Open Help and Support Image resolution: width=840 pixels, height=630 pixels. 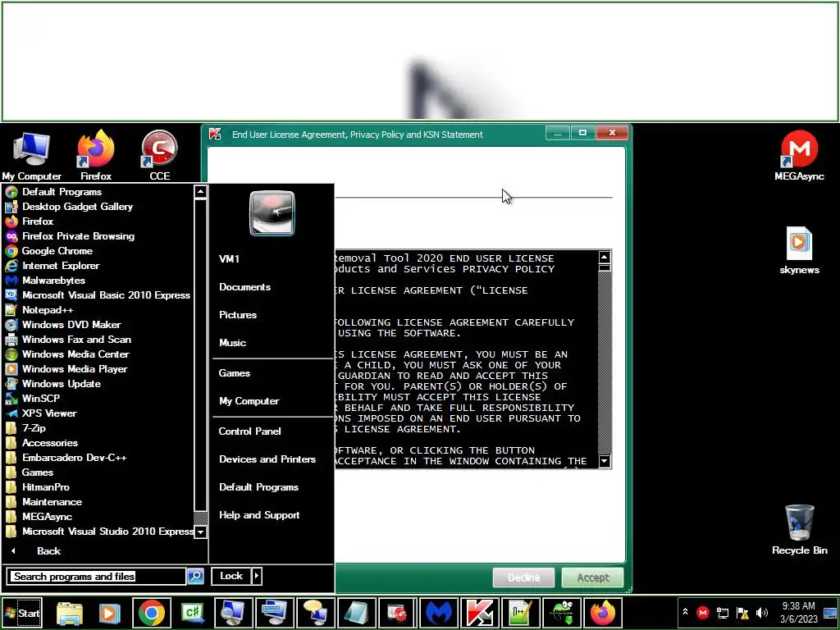click(x=259, y=515)
